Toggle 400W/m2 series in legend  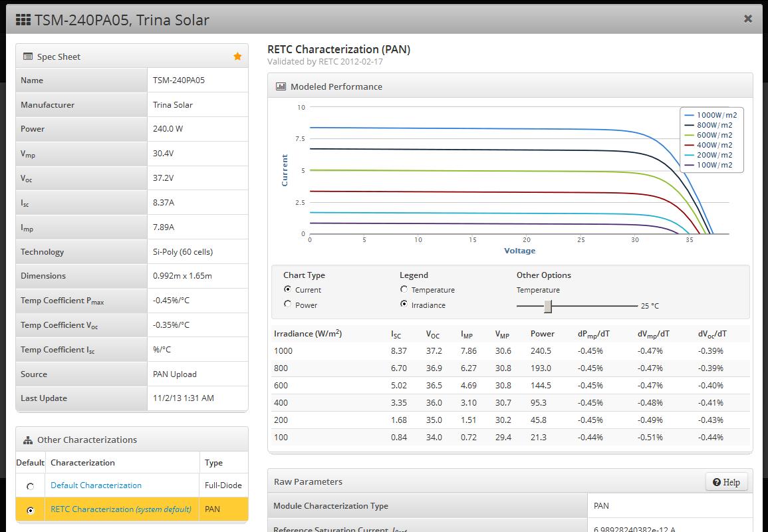[x=709, y=145]
